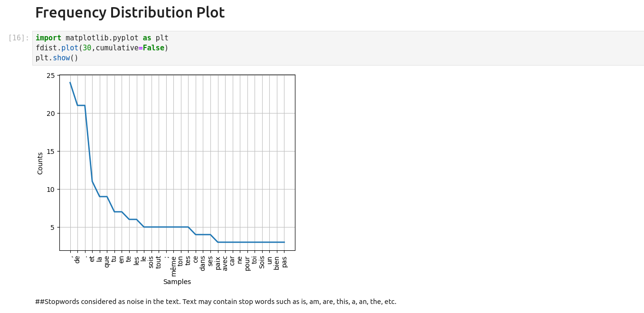Click the 15 tick on the y-axis
Viewport: 644px width, 313px height.
click(x=51, y=152)
